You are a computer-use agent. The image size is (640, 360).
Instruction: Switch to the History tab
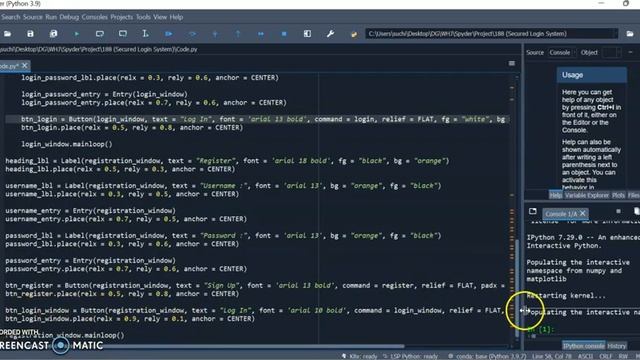[616, 346]
